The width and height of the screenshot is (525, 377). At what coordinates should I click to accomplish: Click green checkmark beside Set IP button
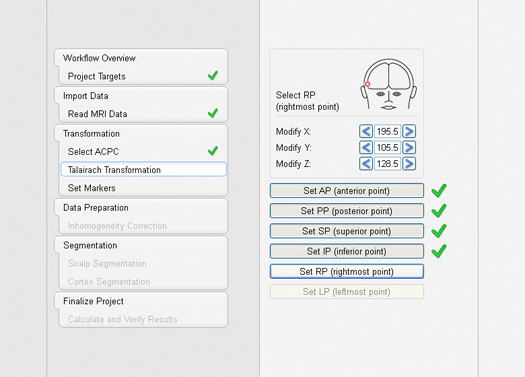click(x=439, y=251)
